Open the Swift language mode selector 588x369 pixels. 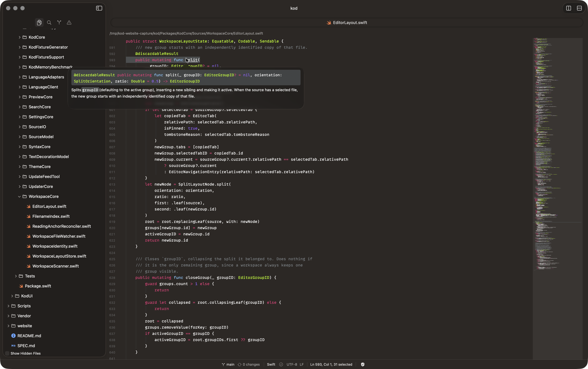(x=271, y=364)
